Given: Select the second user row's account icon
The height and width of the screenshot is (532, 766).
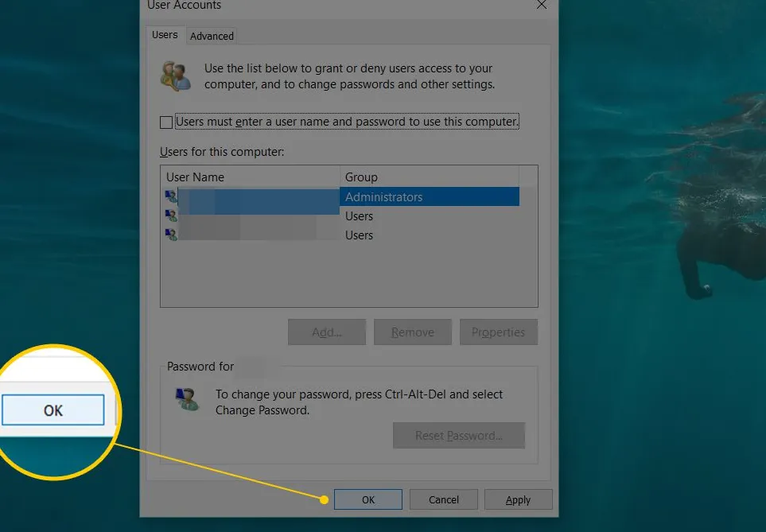Looking at the screenshot, I should click(171, 216).
